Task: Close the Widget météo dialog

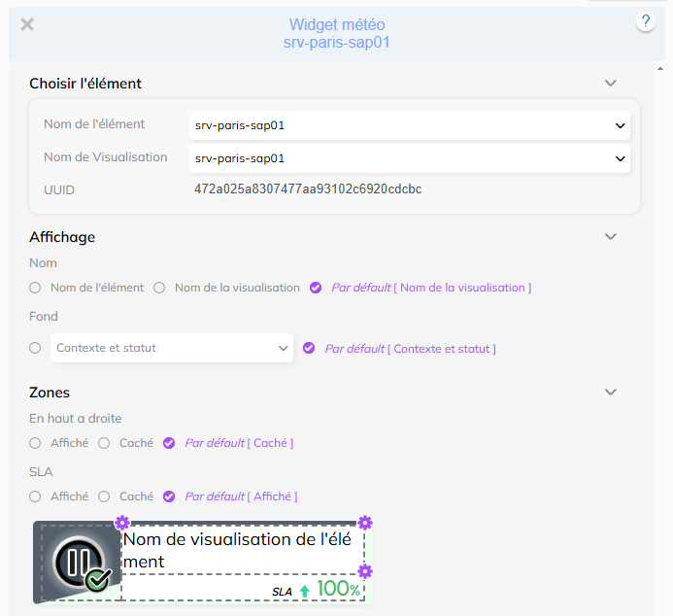Action: [27, 24]
